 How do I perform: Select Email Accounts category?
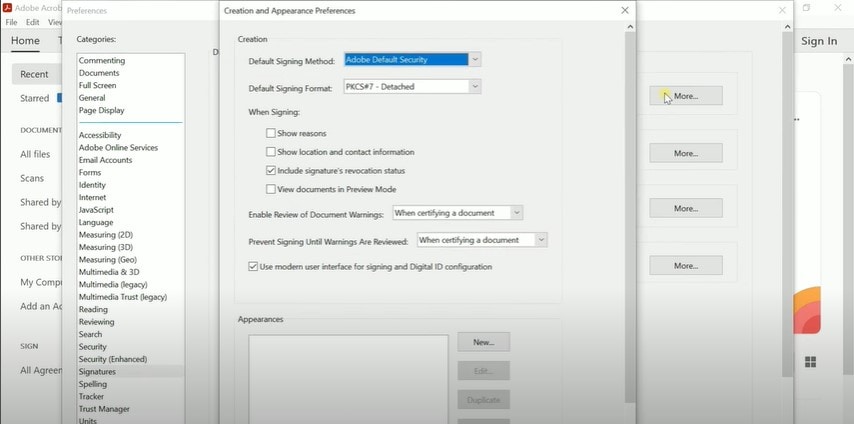coord(105,160)
